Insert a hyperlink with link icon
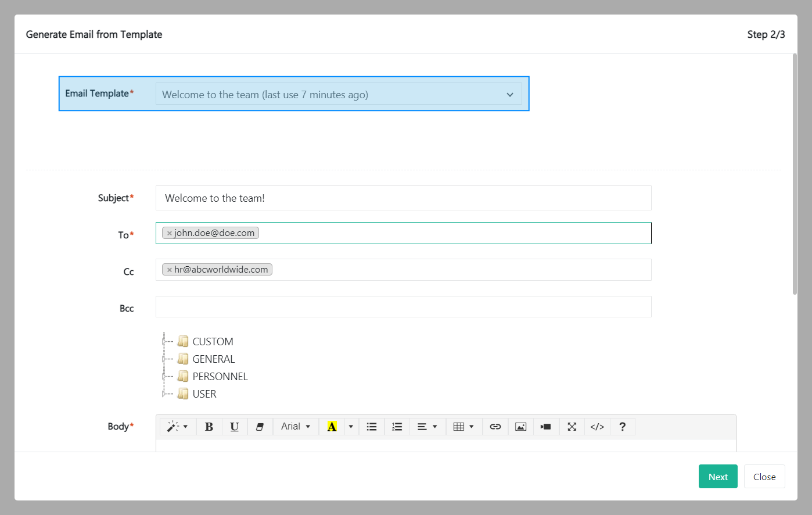Viewport: 812px width, 515px height. (495, 427)
